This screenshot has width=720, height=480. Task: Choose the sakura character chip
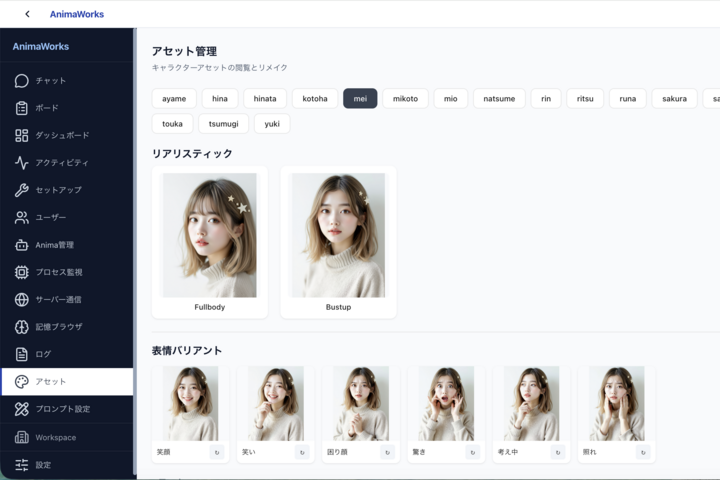(x=675, y=98)
